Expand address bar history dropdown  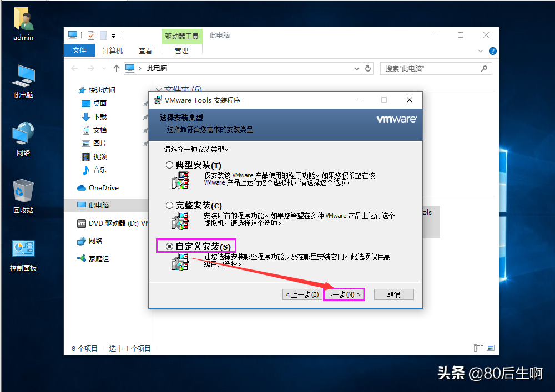coord(357,69)
